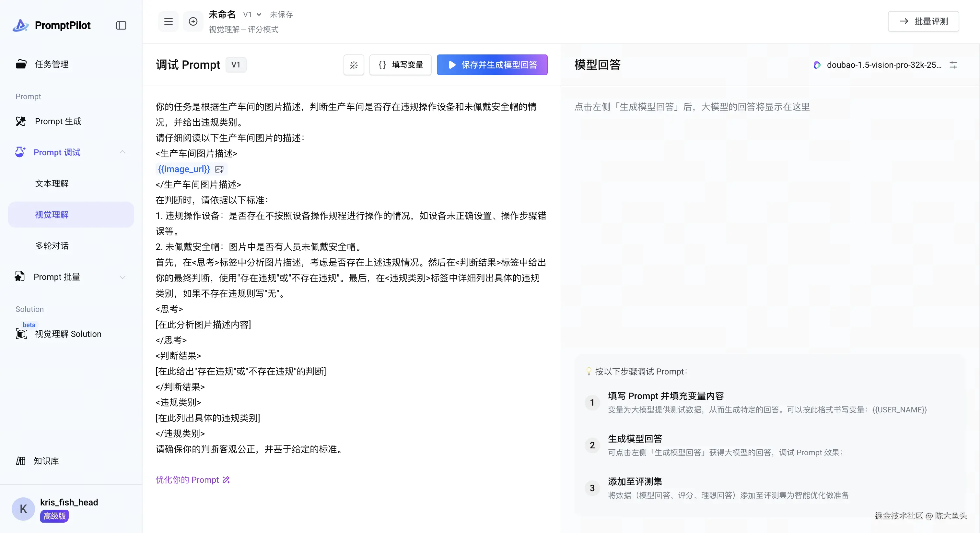Open 批量评测 batch evaluation
980x533 pixels.
click(923, 22)
